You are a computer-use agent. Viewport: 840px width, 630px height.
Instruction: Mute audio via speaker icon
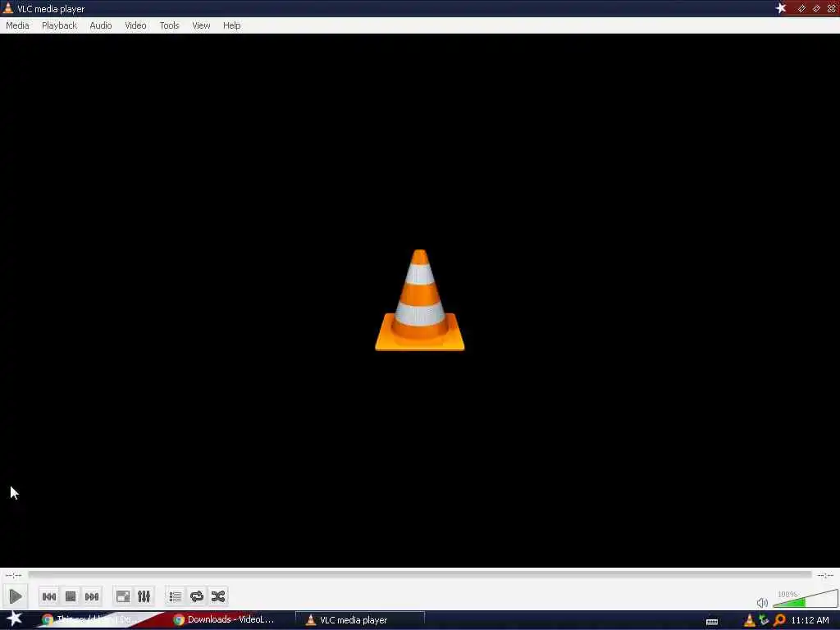coord(762,603)
